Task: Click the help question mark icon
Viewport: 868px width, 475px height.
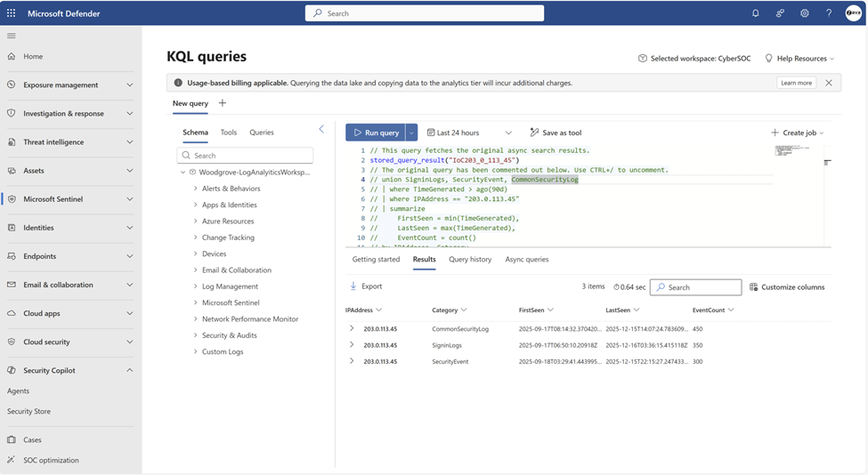Action: [x=829, y=13]
